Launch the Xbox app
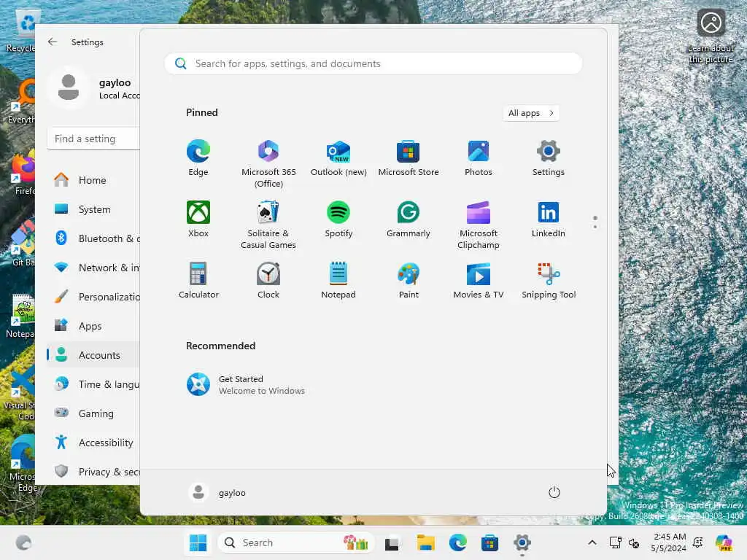747x560 pixels. point(198,219)
